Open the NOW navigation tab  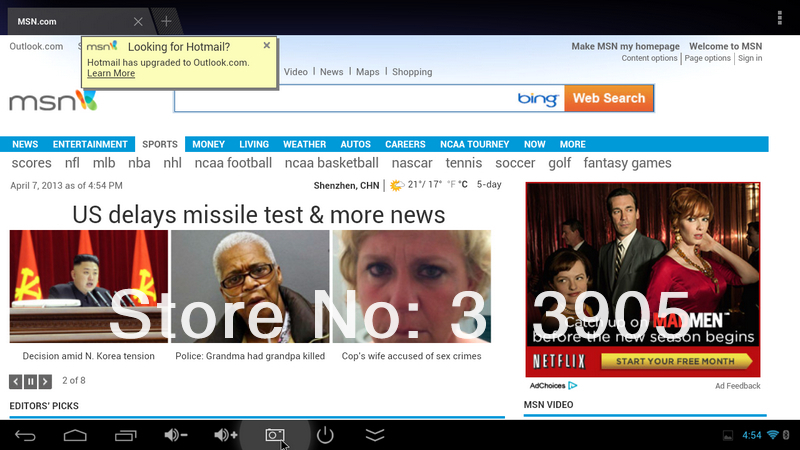(x=535, y=144)
